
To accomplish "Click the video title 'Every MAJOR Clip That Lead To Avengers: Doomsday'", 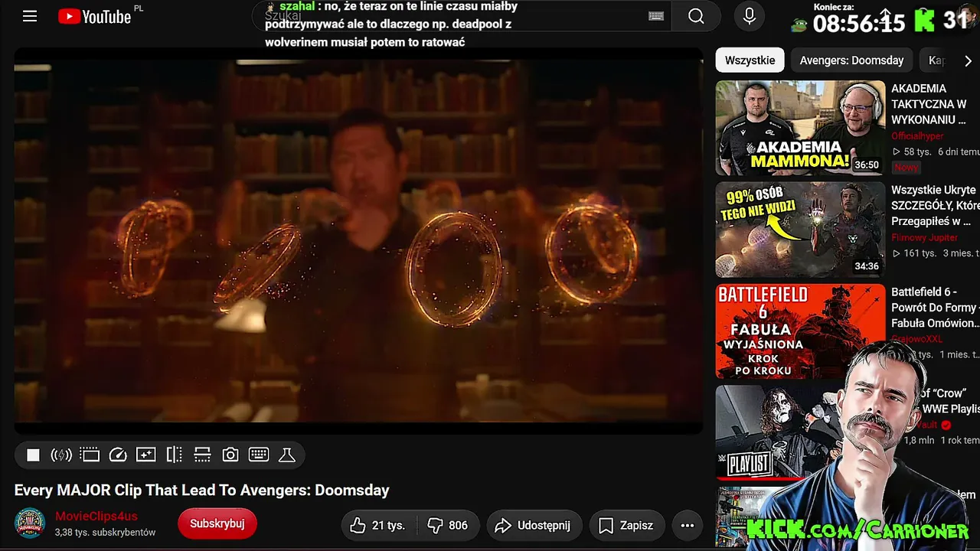I will click(x=202, y=490).
